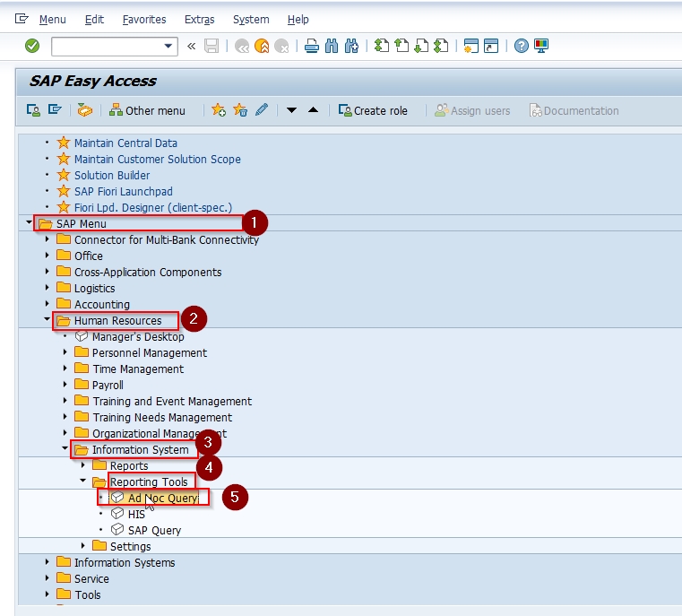Open the Menu menu
Screen dimensions: 682x616
click(53, 19)
